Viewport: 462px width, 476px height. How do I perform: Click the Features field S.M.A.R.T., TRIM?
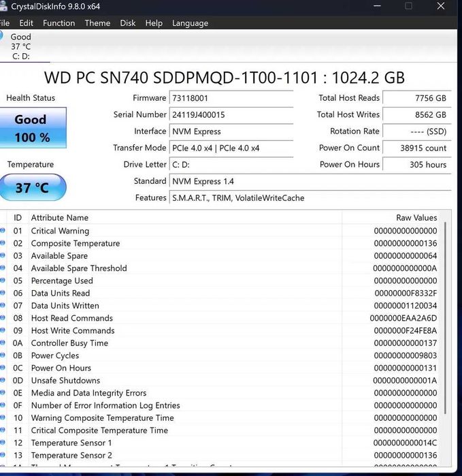pyautogui.click(x=310, y=198)
